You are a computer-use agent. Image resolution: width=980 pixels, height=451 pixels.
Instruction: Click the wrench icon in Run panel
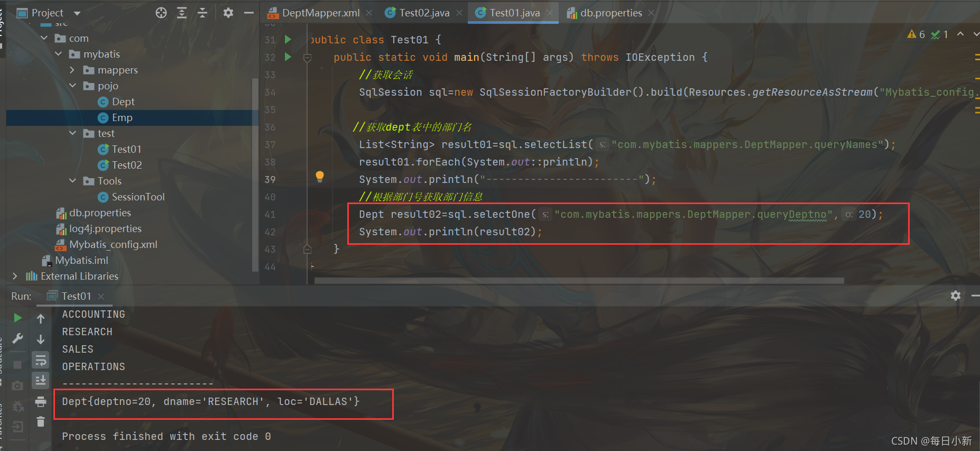[17, 338]
